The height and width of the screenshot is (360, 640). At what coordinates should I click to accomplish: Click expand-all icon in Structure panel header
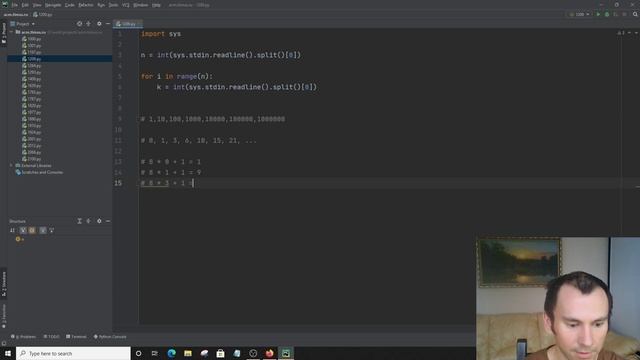tap(80, 221)
